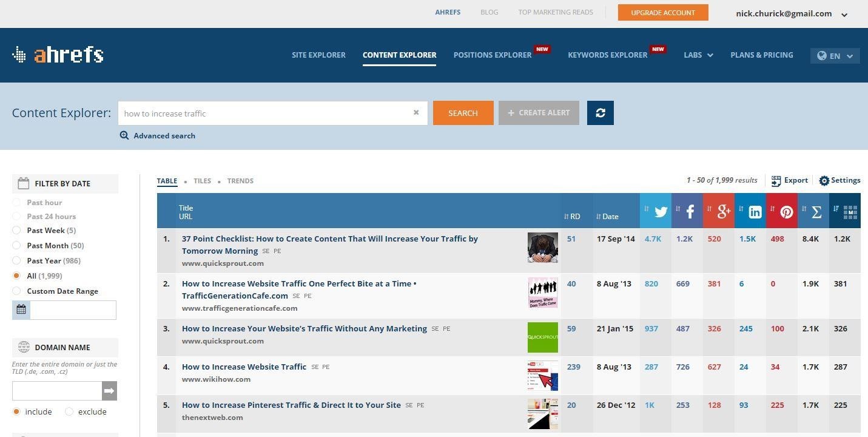The height and width of the screenshot is (437, 868).
Task: Switch to Tiles view
Action: [x=202, y=181]
